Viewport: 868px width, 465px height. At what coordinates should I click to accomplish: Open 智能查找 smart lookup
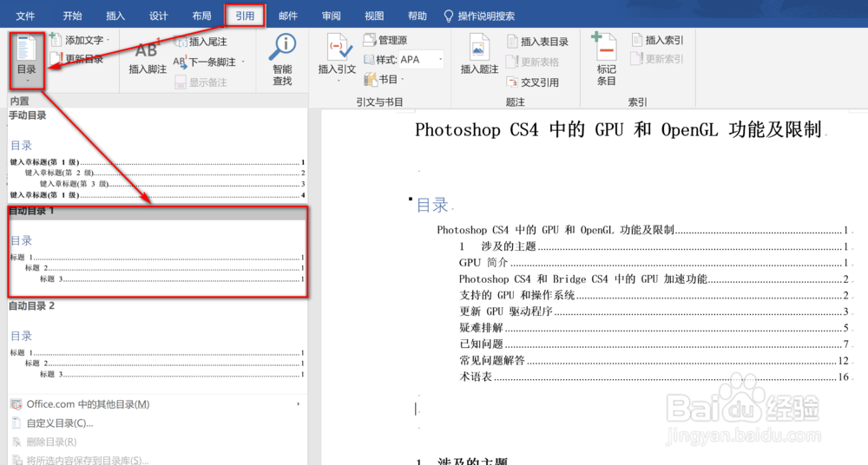point(282,60)
